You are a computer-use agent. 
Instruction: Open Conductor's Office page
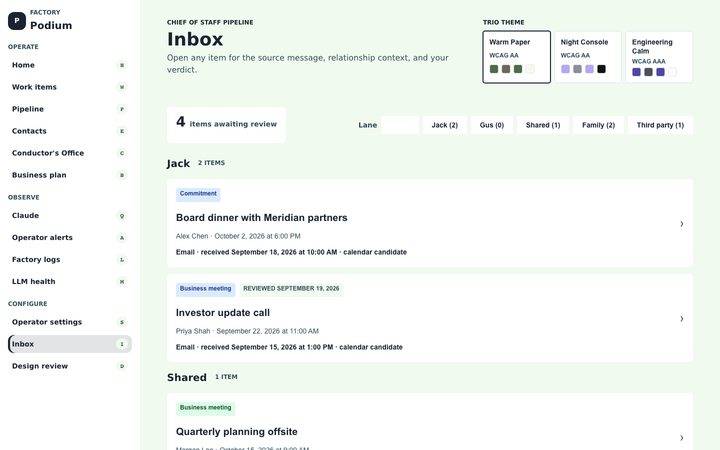coord(69,153)
